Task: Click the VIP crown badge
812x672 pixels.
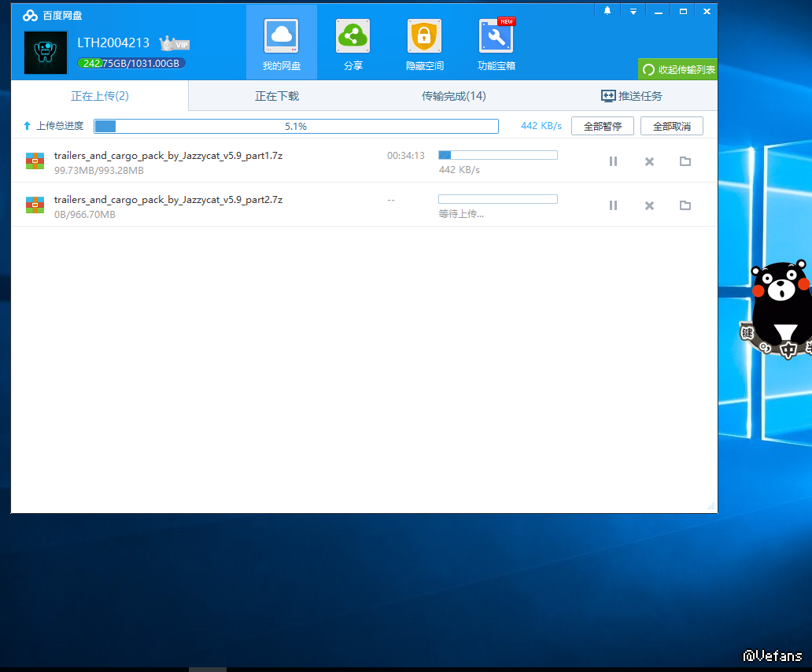Action: [x=174, y=43]
